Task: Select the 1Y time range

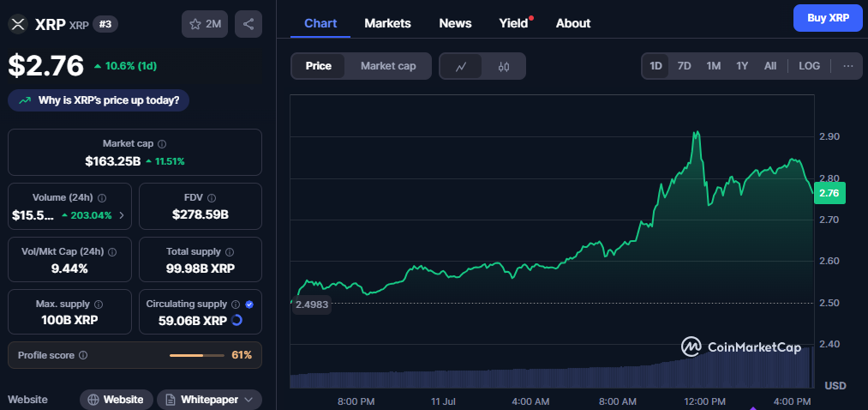Action: (742, 66)
